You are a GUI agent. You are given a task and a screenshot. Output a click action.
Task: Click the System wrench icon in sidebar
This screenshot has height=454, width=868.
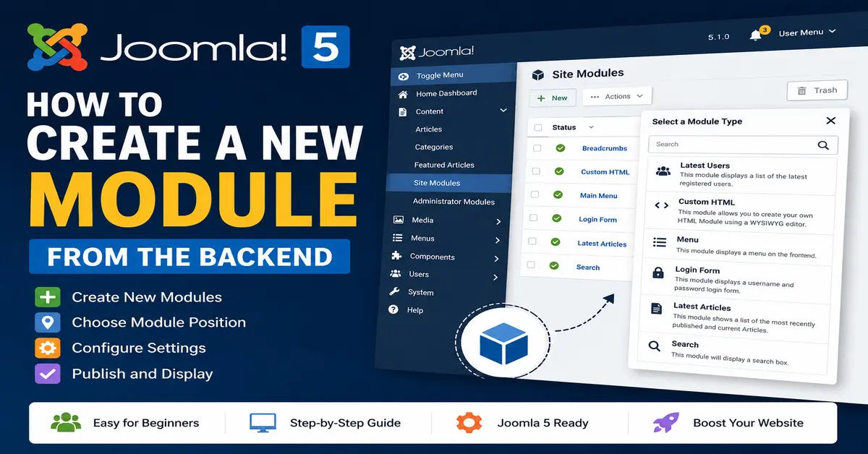tap(394, 291)
